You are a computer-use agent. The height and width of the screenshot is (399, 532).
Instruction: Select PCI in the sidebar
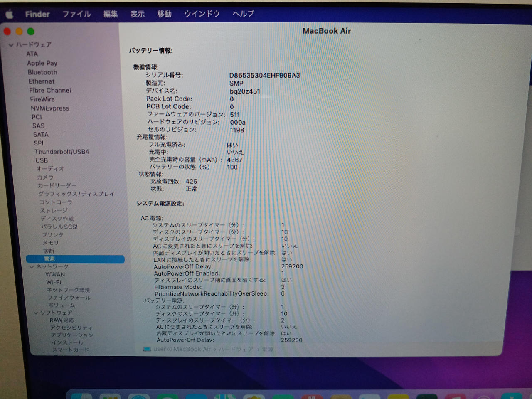pos(37,117)
